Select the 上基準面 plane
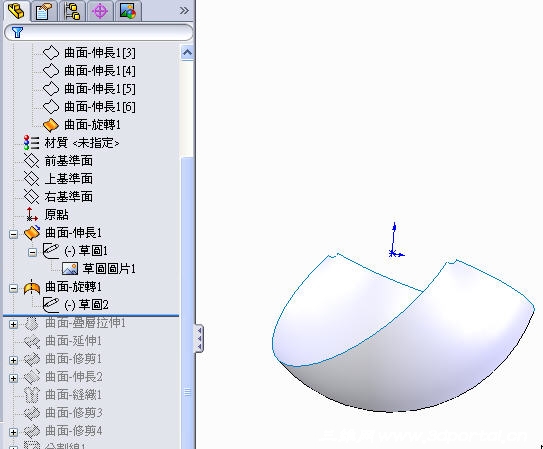The width and height of the screenshot is (543, 449). point(69,179)
